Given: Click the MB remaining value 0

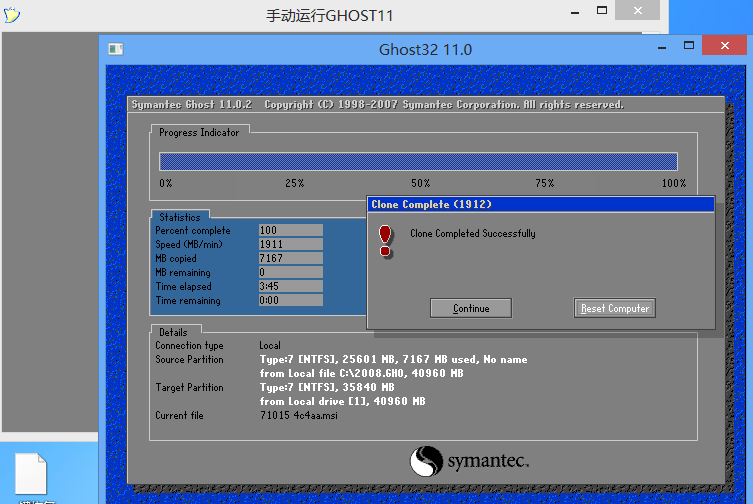Looking at the screenshot, I should pos(291,272).
